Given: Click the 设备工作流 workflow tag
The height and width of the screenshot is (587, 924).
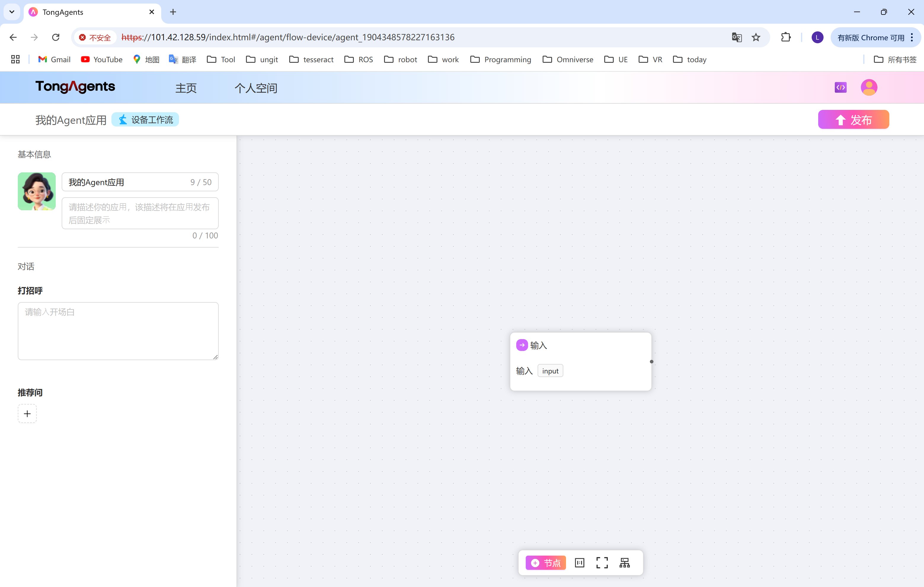Looking at the screenshot, I should tap(146, 120).
